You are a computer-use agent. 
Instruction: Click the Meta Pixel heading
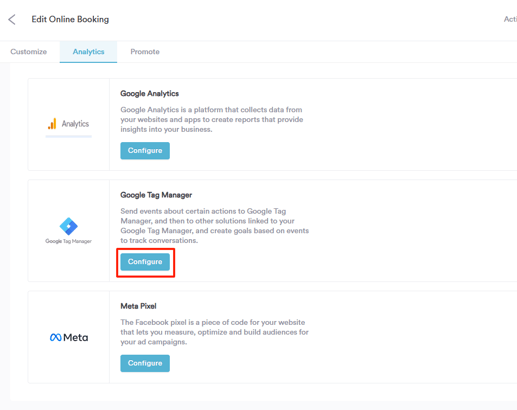138,306
